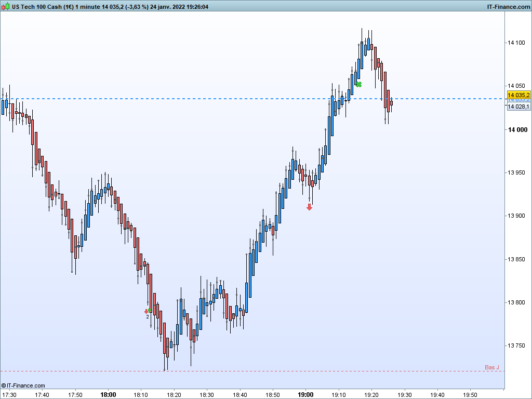Click the 18:00 label on the time axis
This screenshot has height=399, width=532.
(108, 395)
